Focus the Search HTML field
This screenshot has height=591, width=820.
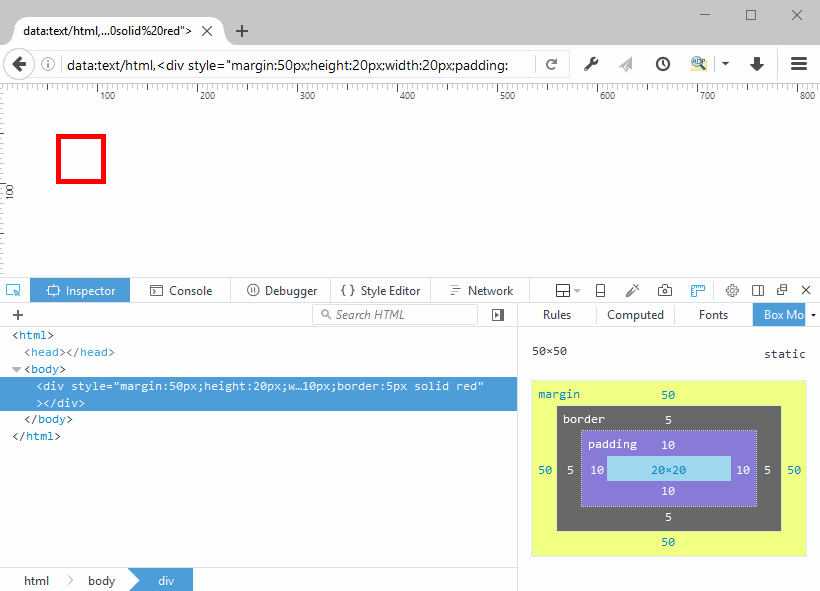click(400, 315)
